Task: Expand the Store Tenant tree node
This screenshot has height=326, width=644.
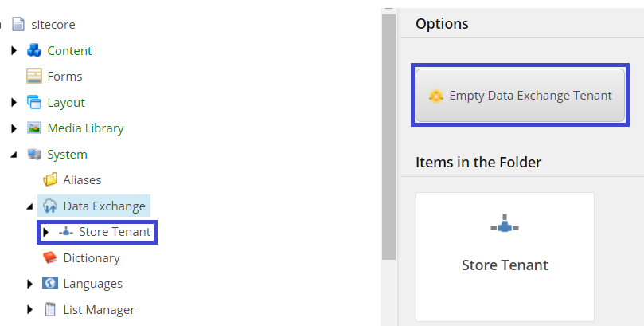Action: click(x=45, y=232)
